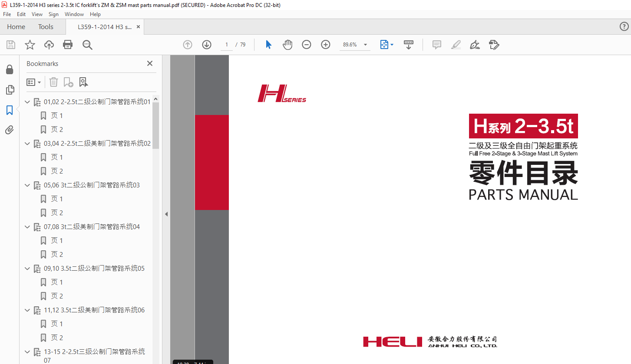The height and width of the screenshot is (364, 631).
Task: Add a new bookmark icon
Action: tap(68, 82)
